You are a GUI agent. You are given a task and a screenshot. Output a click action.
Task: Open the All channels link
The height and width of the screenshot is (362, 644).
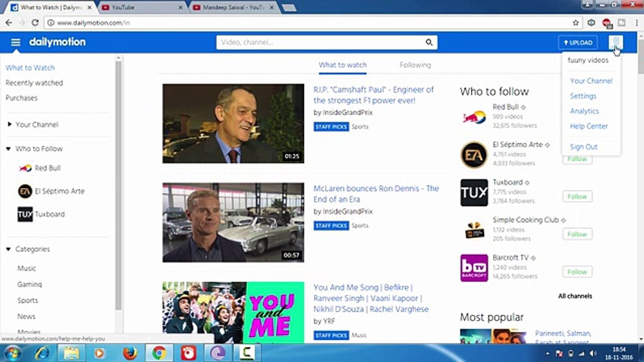(575, 296)
